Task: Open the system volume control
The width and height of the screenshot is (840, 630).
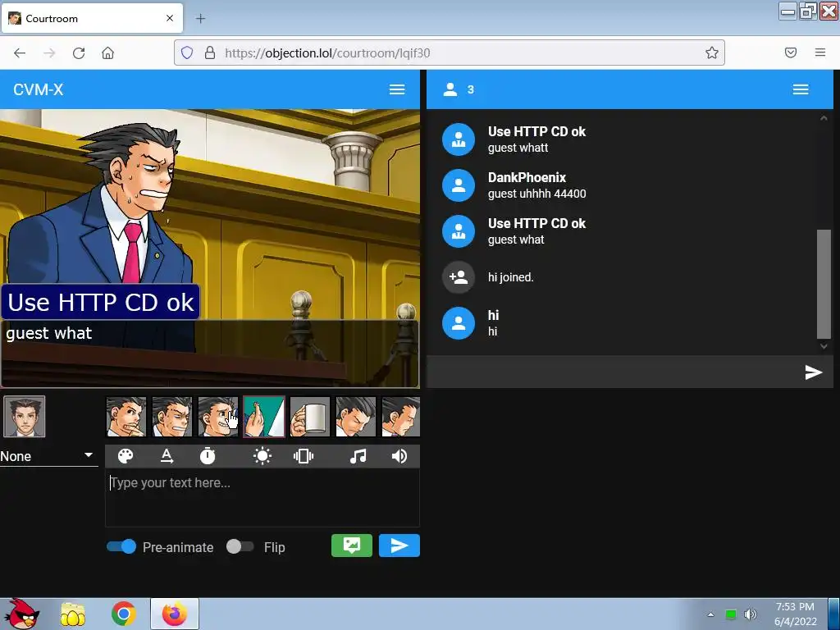Action: (750, 614)
